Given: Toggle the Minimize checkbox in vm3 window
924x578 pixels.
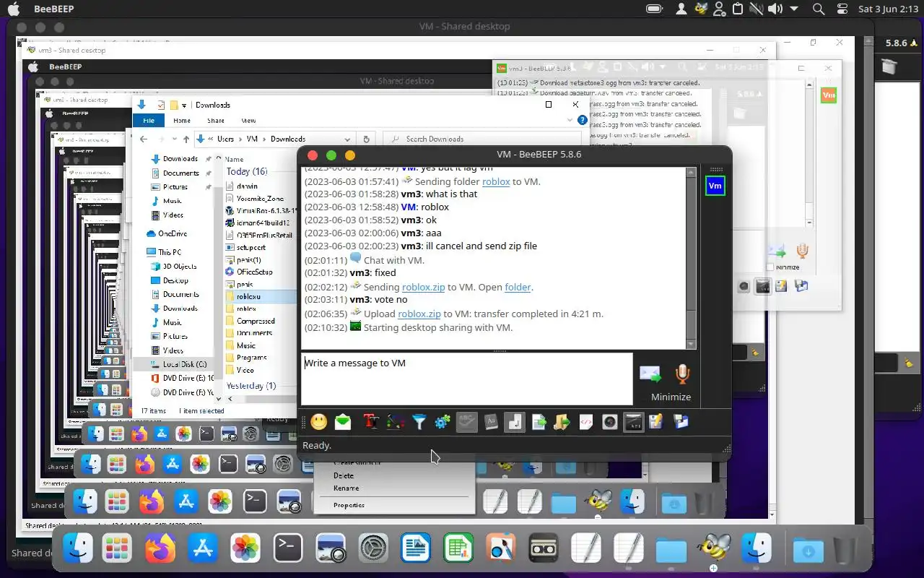Looking at the screenshot, I should pyautogui.click(x=770, y=267).
